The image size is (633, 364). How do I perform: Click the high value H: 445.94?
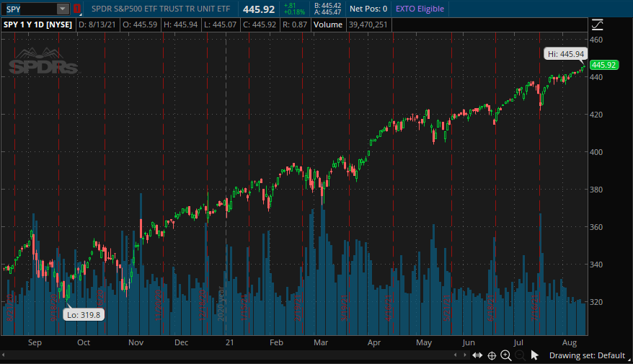(180, 25)
